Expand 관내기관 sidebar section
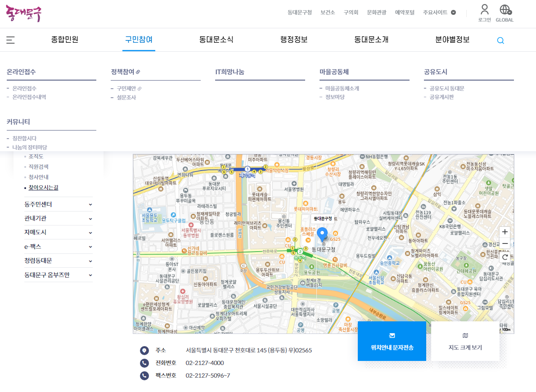The height and width of the screenshot is (392, 536). [x=58, y=218]
